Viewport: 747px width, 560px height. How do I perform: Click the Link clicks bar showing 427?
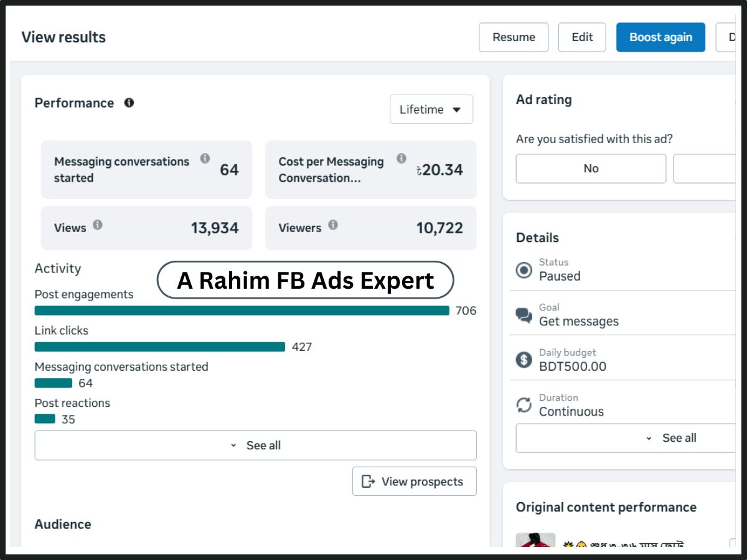coord(160,347)
